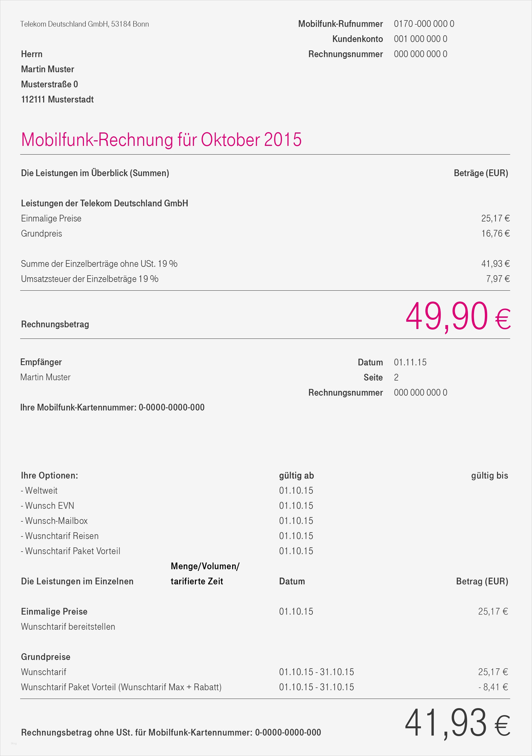The height and width of the screenshot is (756, 532).
Task: Click the Weltweit option entry
Action: [39, 491]
